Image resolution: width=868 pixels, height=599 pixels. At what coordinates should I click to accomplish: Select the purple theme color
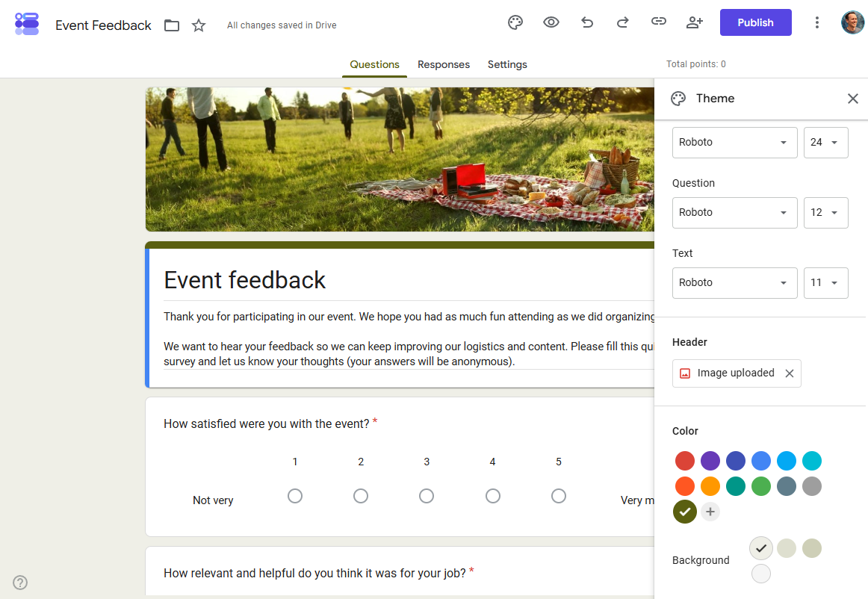[x=710, y=461]
